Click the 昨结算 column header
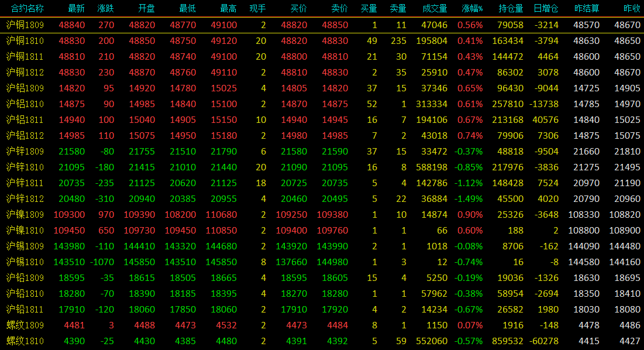The width and height of the screenshot is (644, 350). (x=587, y=8)
